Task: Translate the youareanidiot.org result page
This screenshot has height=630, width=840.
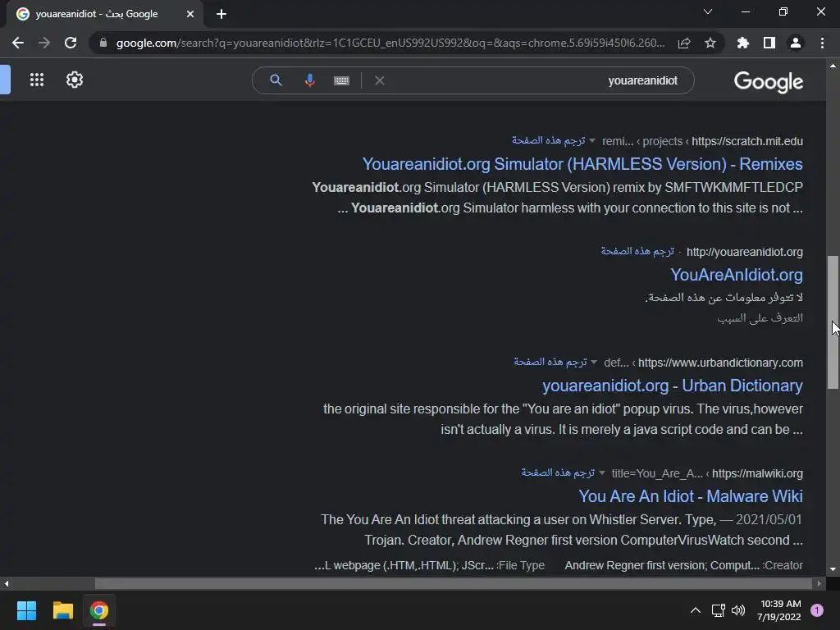Action: (x=637, y=251)
